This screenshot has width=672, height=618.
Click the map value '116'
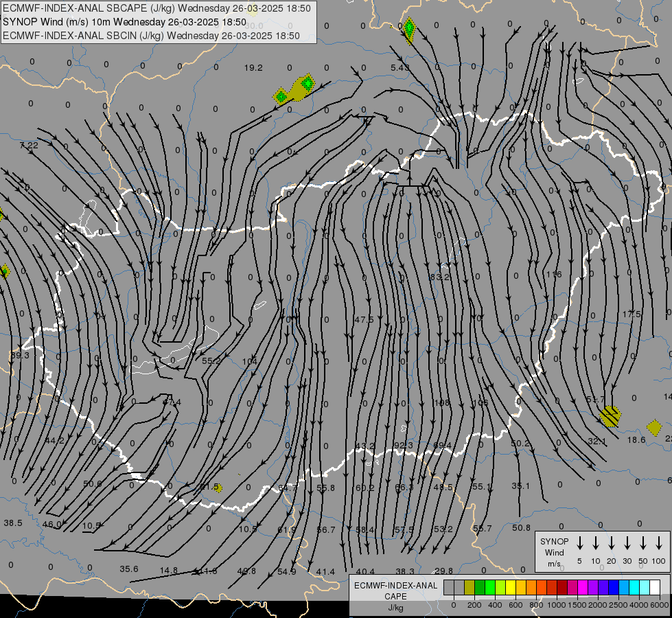coord(554,274)
